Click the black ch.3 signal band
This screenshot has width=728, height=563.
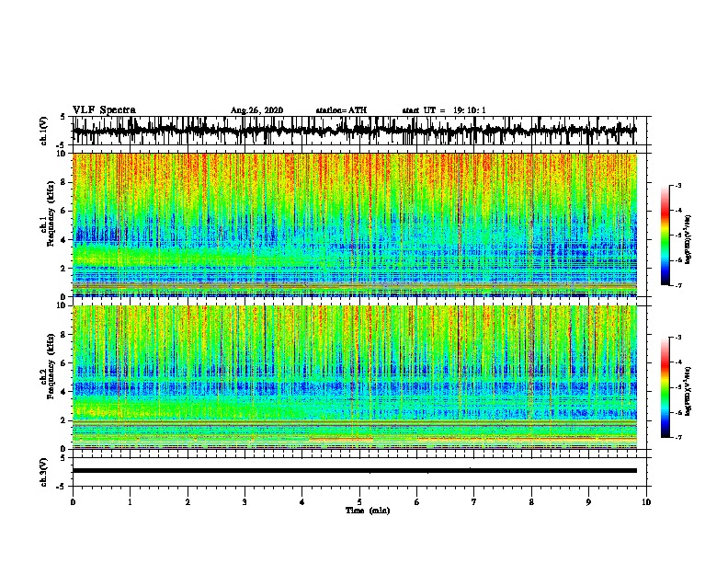click(x=354, y=471)
